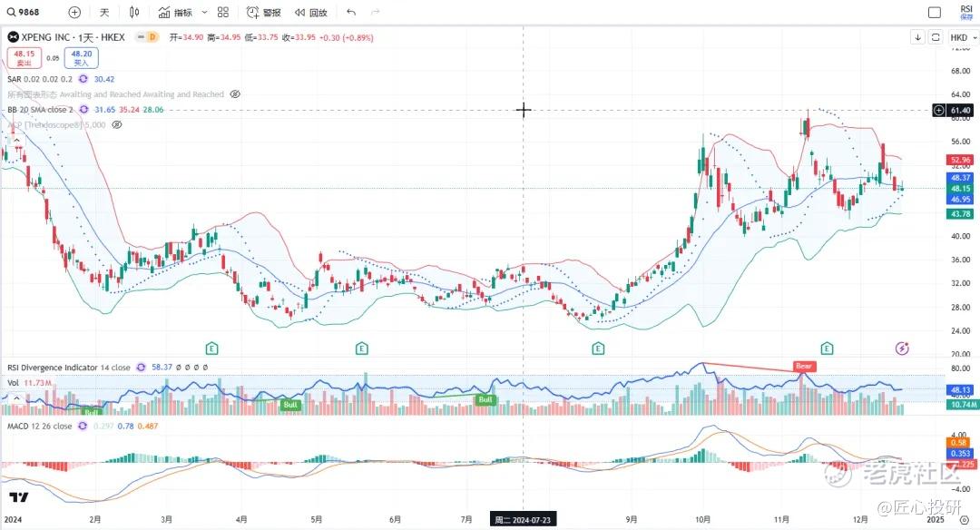Click the greyed redo arrow
The image size is (980, 530).
(x=376, y=12)
